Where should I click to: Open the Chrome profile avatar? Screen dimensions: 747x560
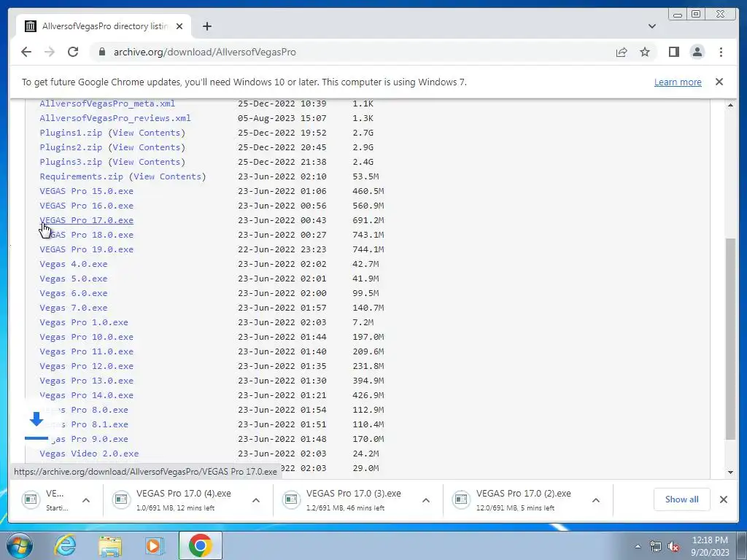coord(697,52)
